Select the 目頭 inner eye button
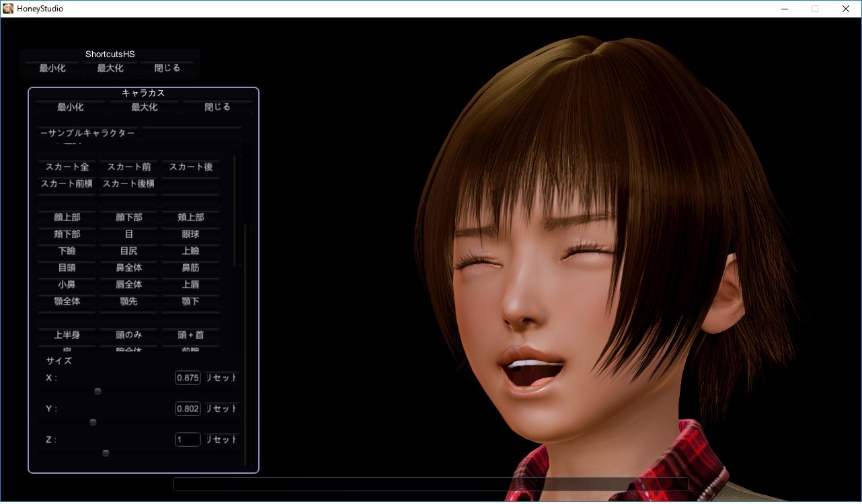 tap(67, 267)
